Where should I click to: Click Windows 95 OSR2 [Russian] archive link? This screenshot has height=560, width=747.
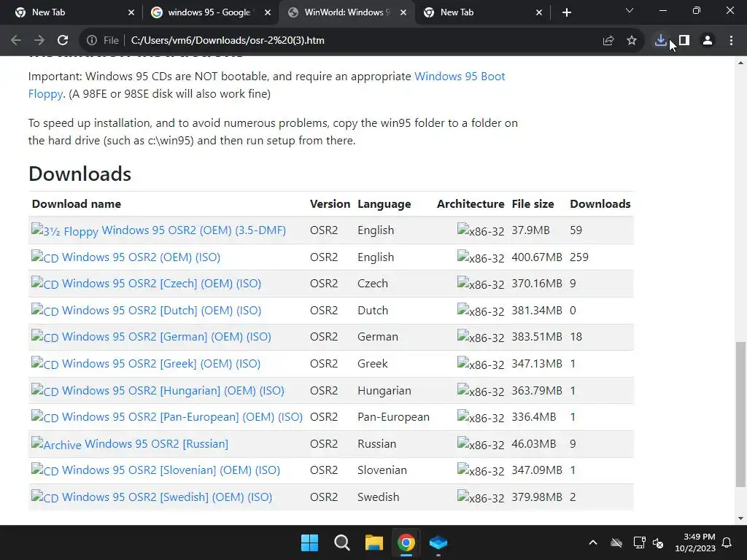pos(156,444)
